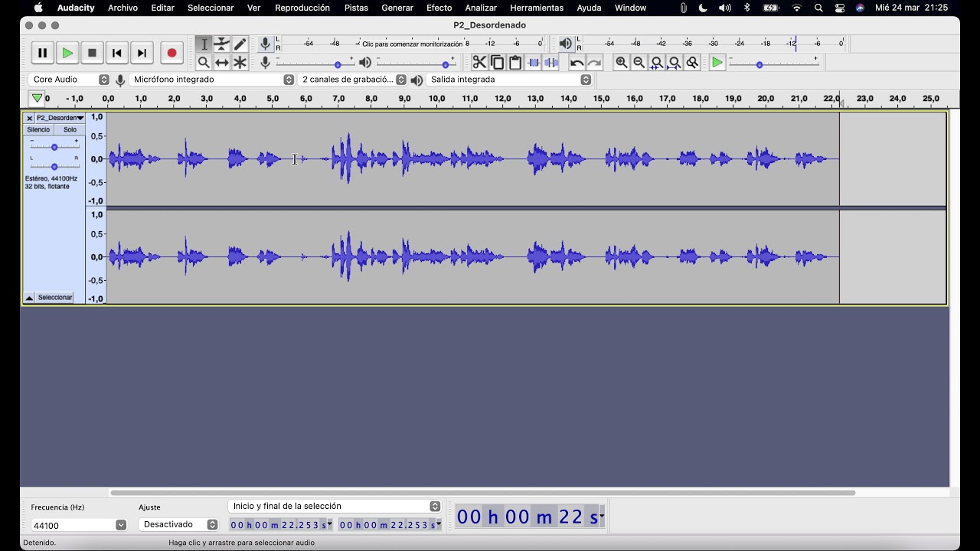Image resolution: width=980 pixels, height=551 pixels.
Task: Click the track's Seleccionar button
Action: pos(55,298)
